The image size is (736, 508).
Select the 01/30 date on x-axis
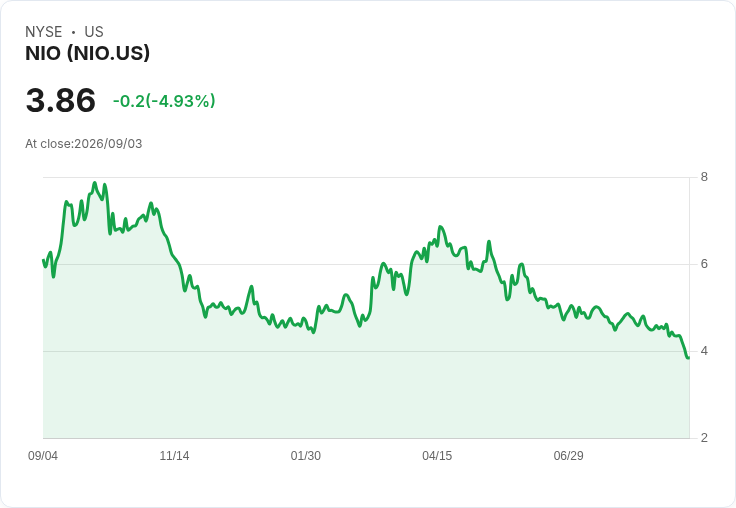306,455
